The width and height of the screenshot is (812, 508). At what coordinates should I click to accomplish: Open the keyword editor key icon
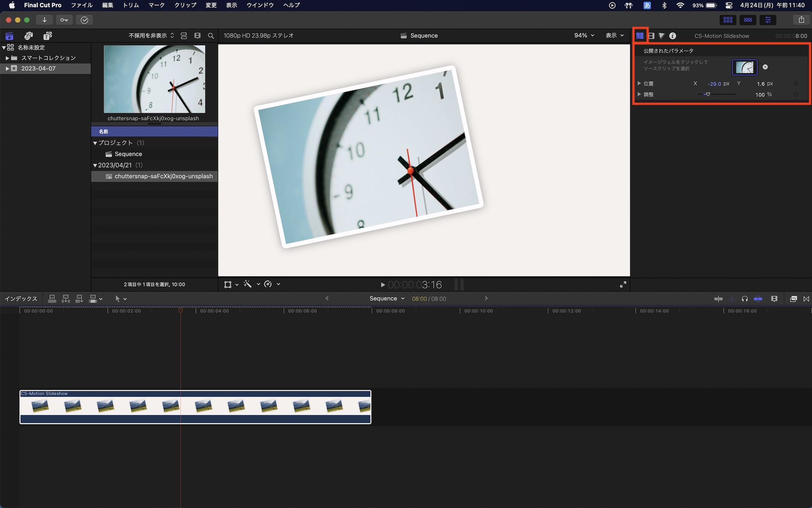click(x=64, y=20)
